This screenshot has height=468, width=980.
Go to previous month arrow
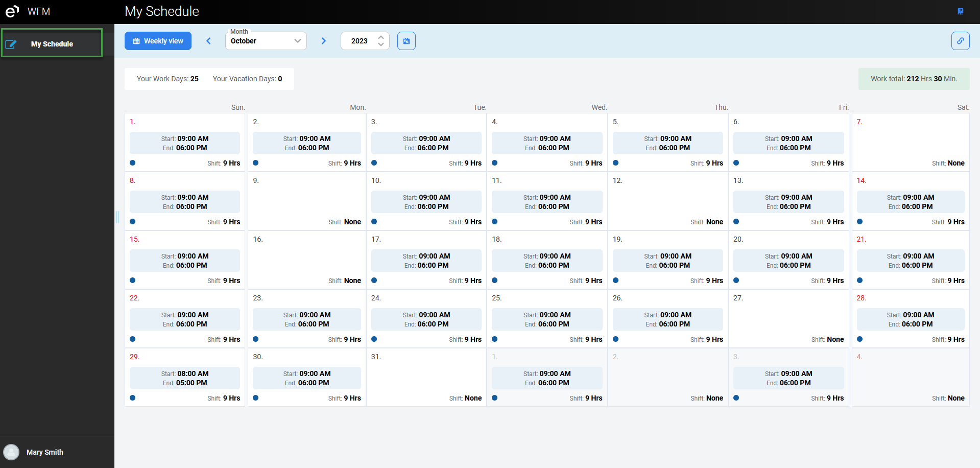pos(208,41)
